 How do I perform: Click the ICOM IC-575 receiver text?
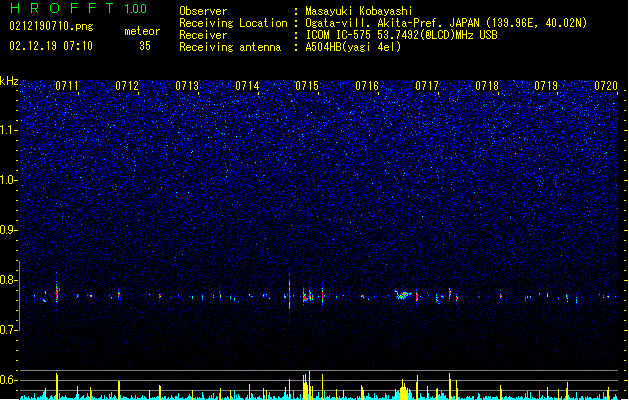point(401,35)
